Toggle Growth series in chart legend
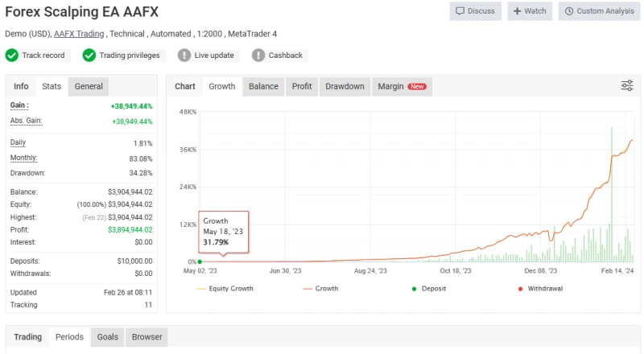This screenshot has width=644, height=354. coord(320,288)
